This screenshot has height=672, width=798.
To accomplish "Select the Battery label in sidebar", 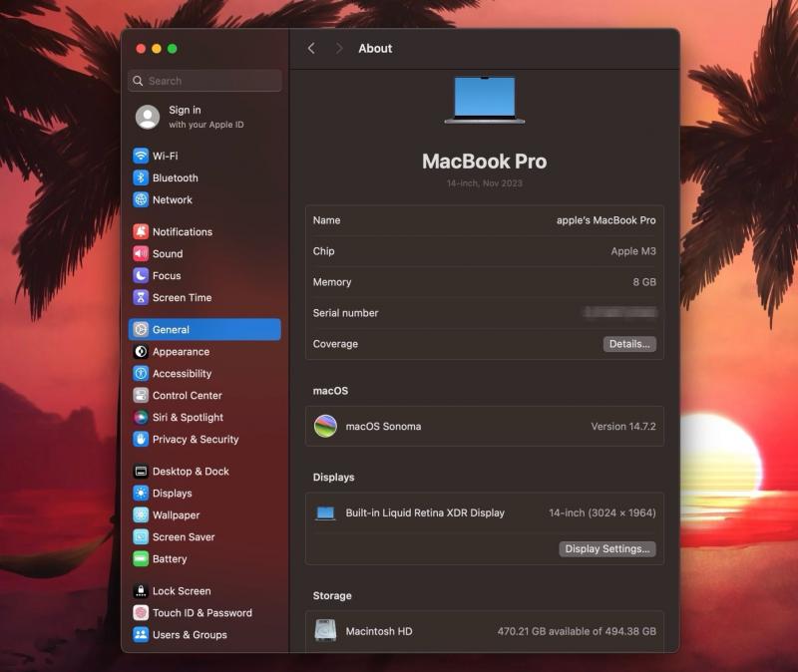I will pyautogui.click(x=170, y=558).
